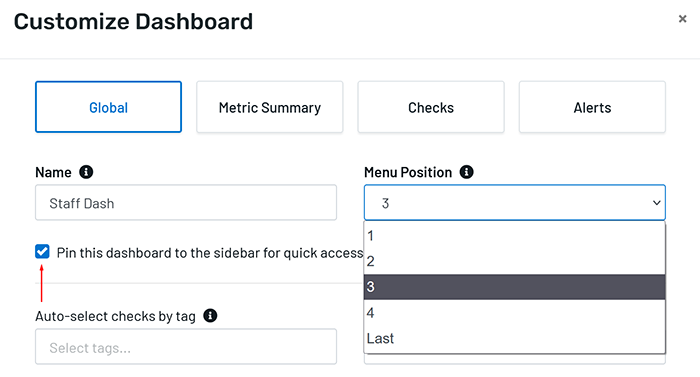Click the Menu Position info icon

click(x=467, y=172)
